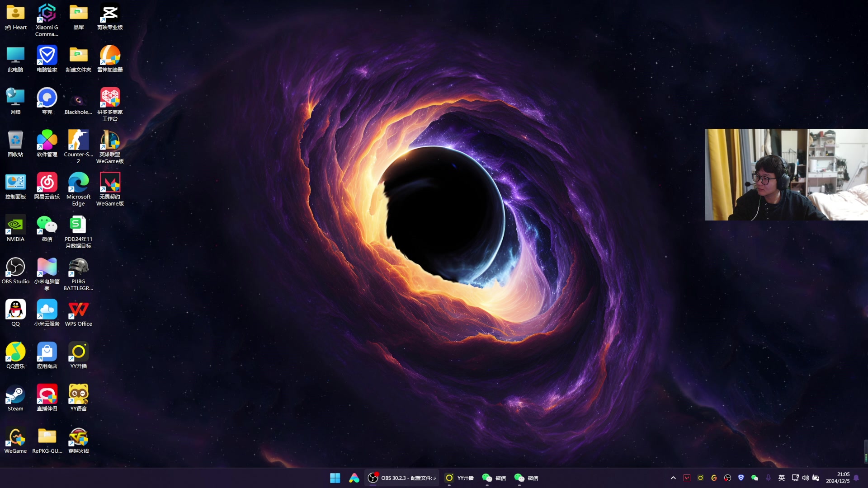868x488 pixels.
Task: Select the 网络 desktop icon
Action: click(x=15, y=101)
